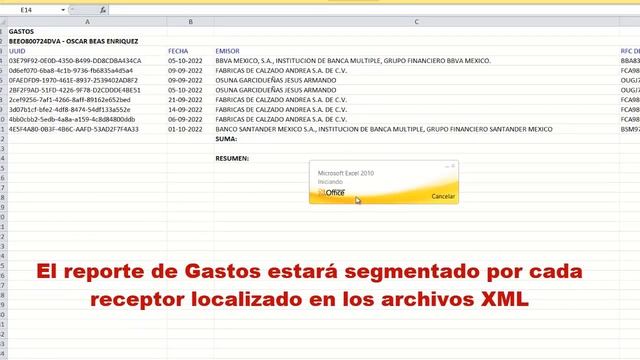Select the RESUMEN: label cell

click(x=416, y=158)
